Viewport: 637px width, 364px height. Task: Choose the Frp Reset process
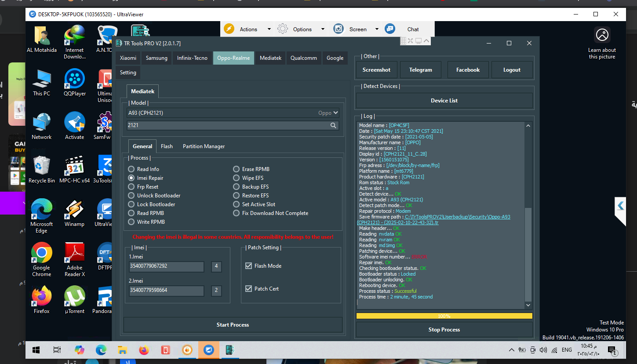pyautogui.click(x=131, y=187)
